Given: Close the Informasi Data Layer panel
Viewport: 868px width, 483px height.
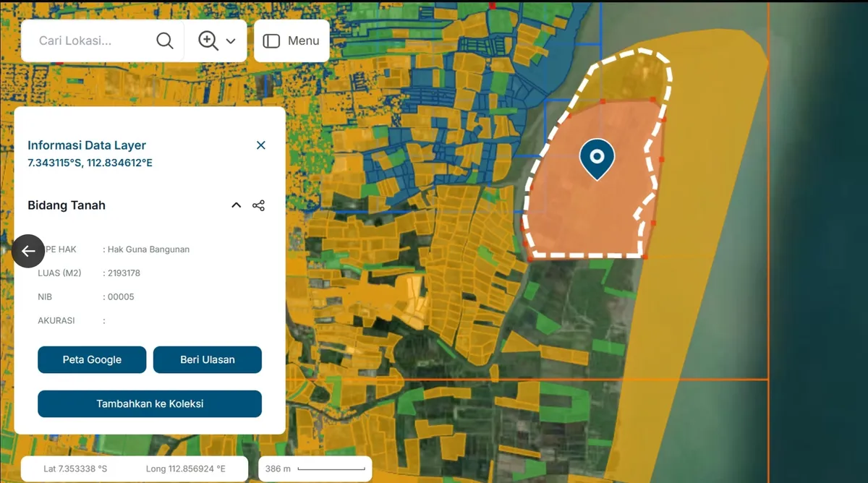Looking at the screenshot, I should click(x=261, y=145).
